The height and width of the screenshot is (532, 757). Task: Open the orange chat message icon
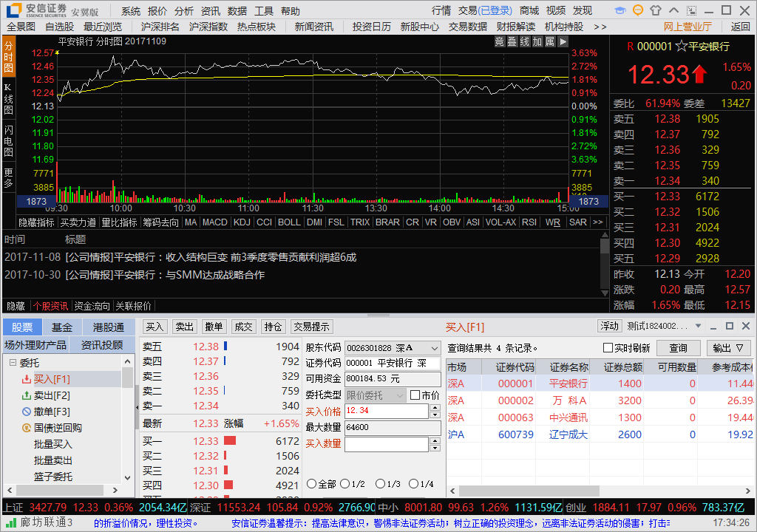point(638,10)
